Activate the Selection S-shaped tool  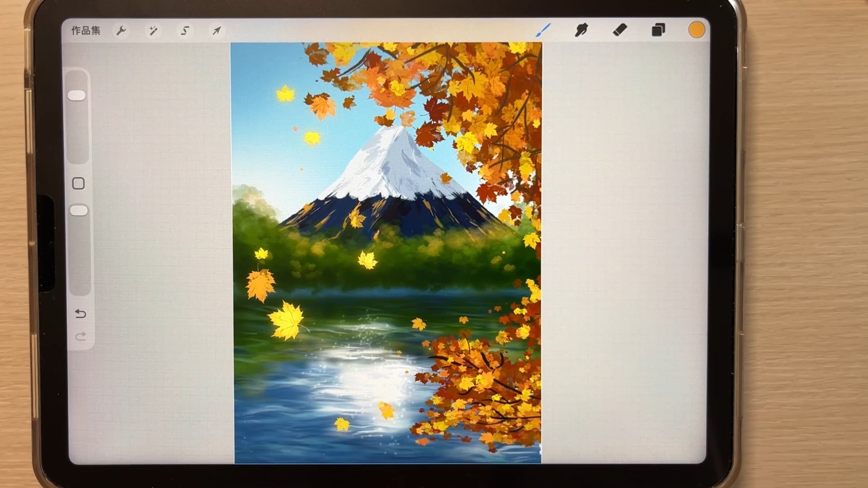pyautogui.click(x=185, y=31)
